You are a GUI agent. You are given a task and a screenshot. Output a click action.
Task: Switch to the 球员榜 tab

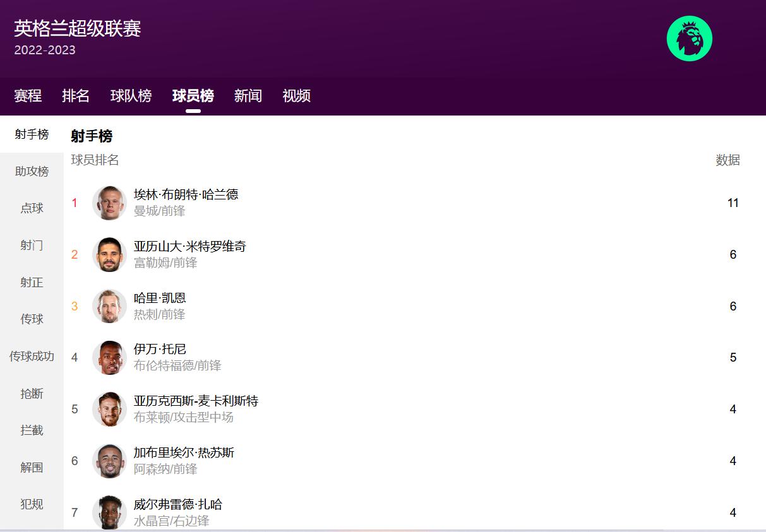pyautogui.click(x=193, y=96)
